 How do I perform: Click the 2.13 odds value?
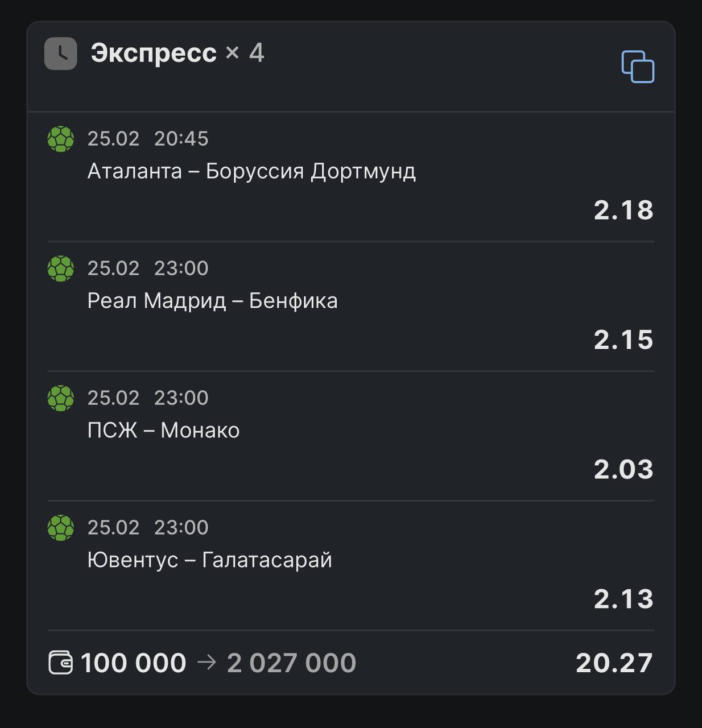tap(623, 599)
